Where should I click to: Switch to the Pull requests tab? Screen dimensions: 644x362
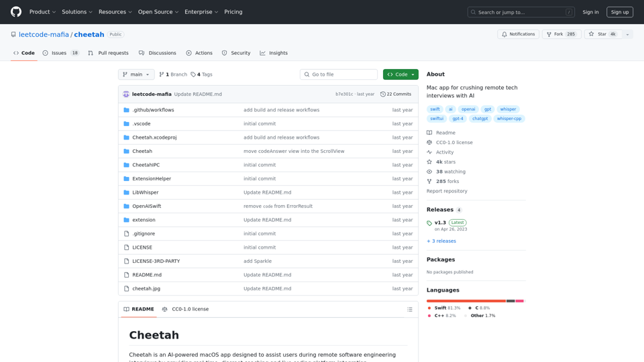point(108,53)
